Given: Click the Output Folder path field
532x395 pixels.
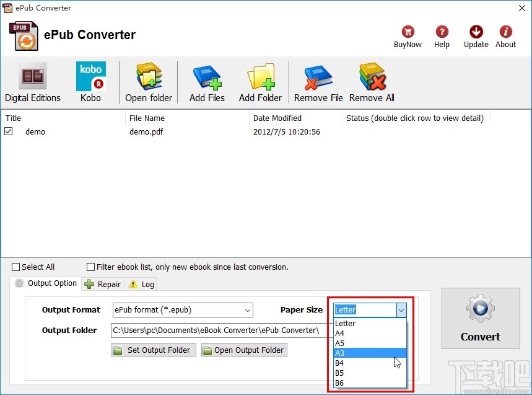Looking at the screenshot, I should click(x=222, y=330).
